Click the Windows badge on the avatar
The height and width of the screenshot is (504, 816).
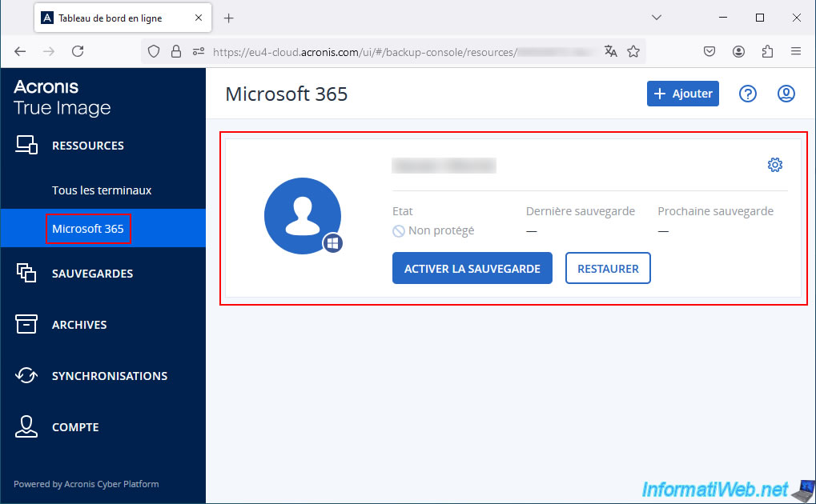332,243
